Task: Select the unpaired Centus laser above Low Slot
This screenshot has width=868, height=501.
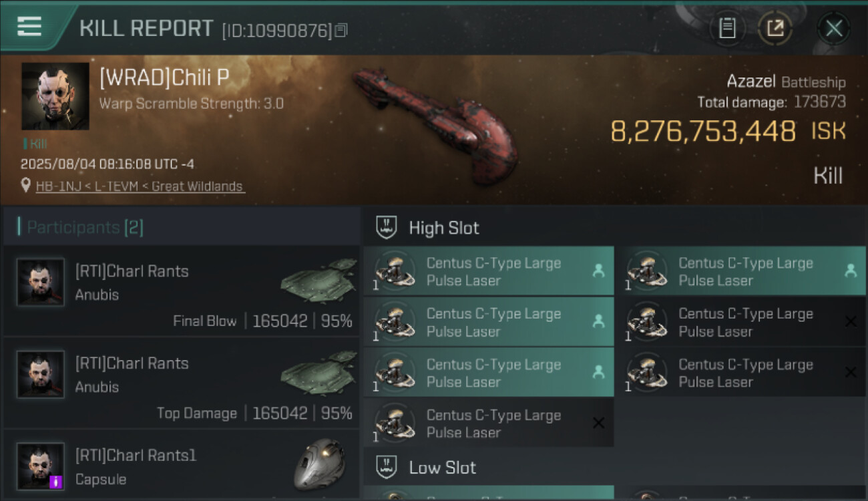Action: (488, 424)
